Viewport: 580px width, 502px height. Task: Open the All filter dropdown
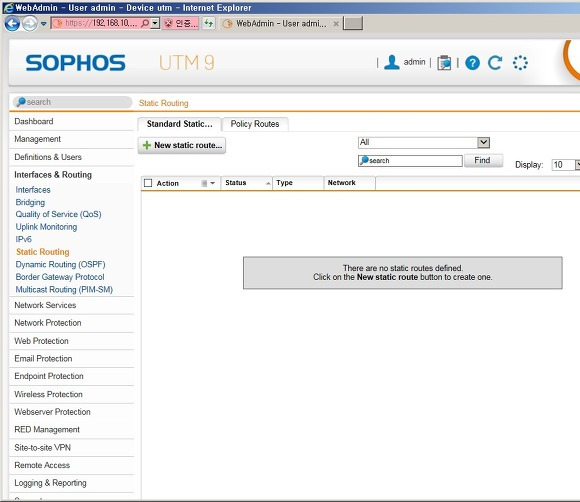(424, 142)
